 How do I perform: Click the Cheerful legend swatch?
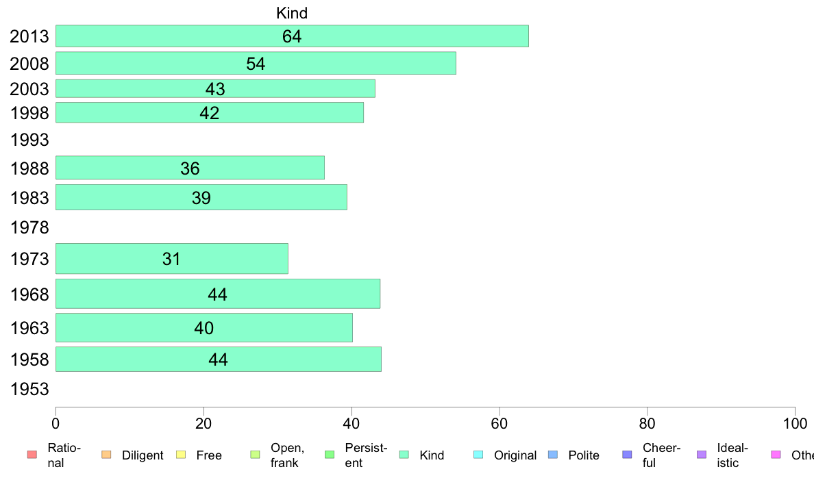pos(627,455)
